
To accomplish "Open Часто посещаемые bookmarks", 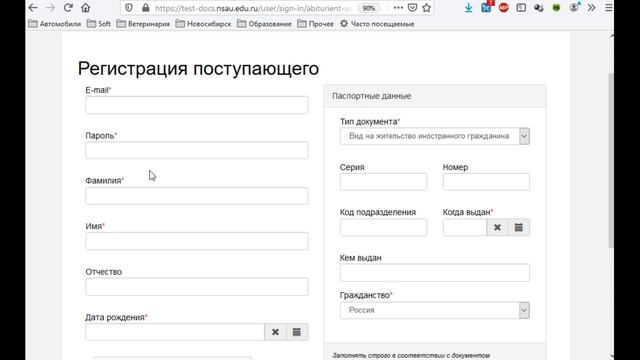I will [377, 24].
